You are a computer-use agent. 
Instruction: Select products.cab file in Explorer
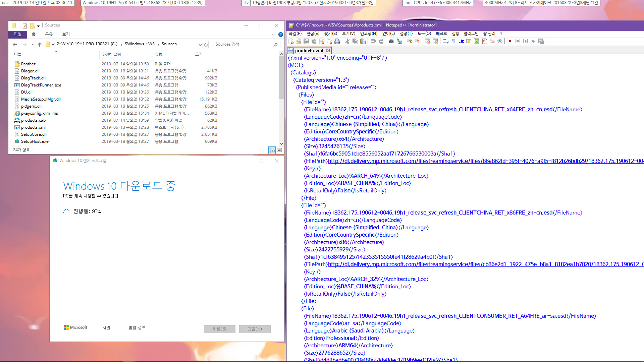pyautogui.click(x=33, y=120)
